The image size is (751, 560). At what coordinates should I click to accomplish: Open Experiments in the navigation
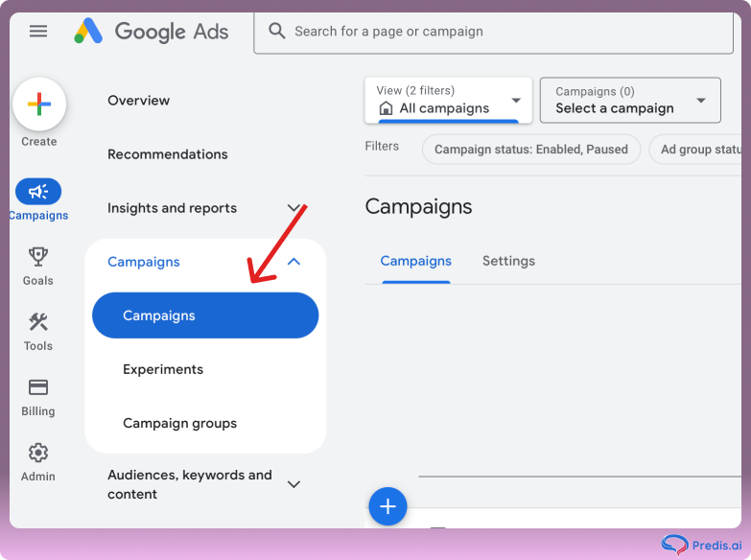[163, 369]
